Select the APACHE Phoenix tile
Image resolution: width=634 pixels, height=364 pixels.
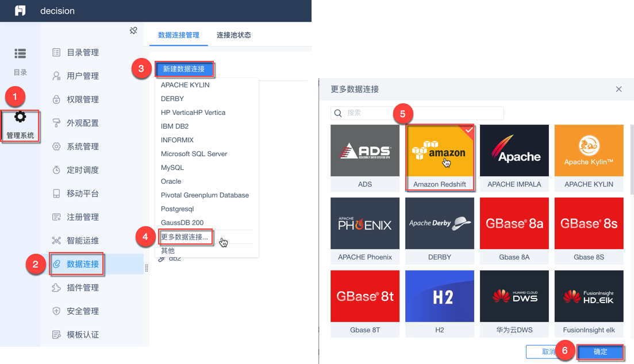click(x=365, y=231)
